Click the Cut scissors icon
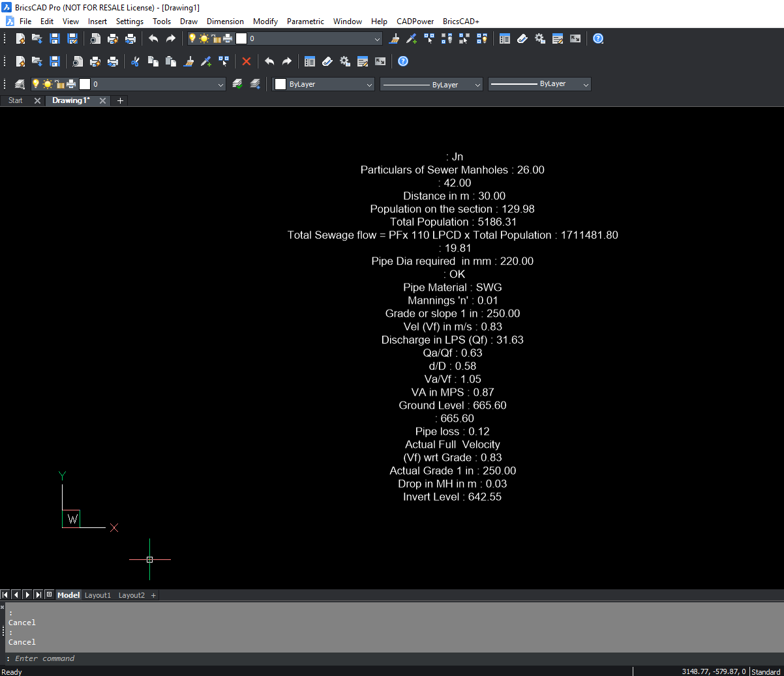 click(x=135, y=61)
